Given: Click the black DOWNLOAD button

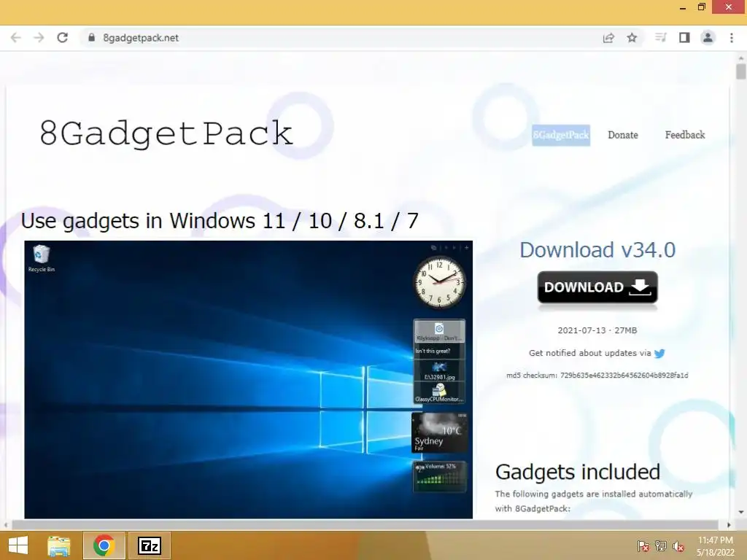Looking at the screenshot, I should (597, 287).
